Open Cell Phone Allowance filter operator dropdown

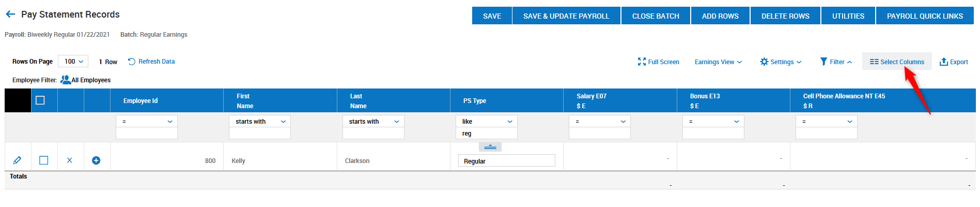827,121
